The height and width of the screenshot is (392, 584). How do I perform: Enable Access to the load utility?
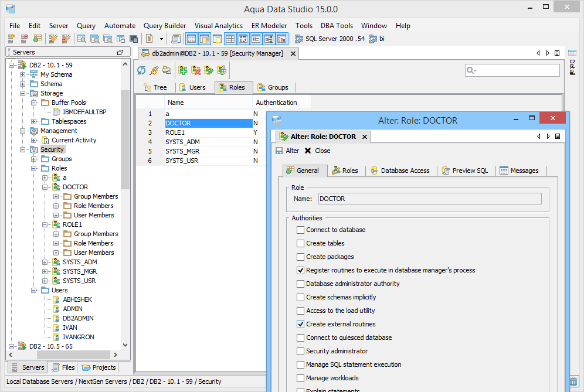point(300,311)
